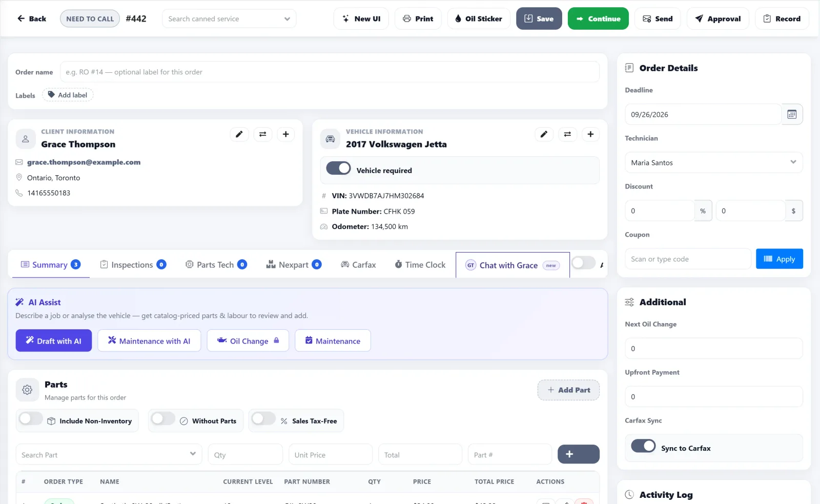Switch to the Inspections tab
820x504 pixels.
[x=133, y=265]
